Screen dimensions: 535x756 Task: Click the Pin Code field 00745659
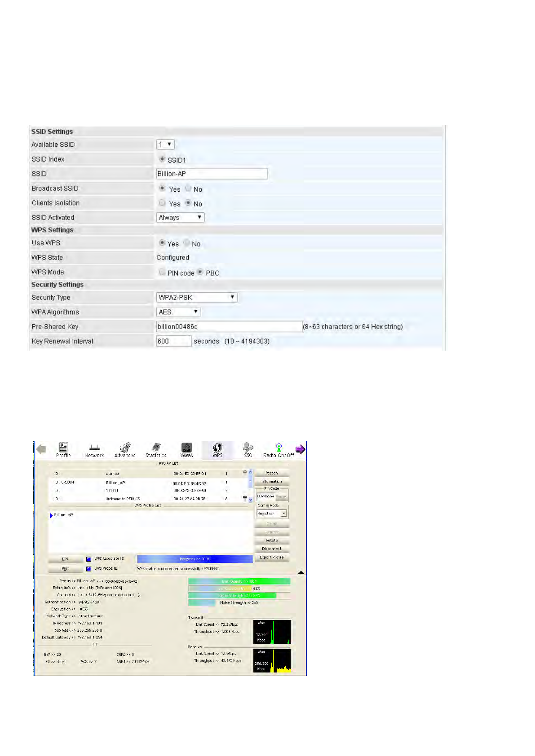tap(266, 496)
